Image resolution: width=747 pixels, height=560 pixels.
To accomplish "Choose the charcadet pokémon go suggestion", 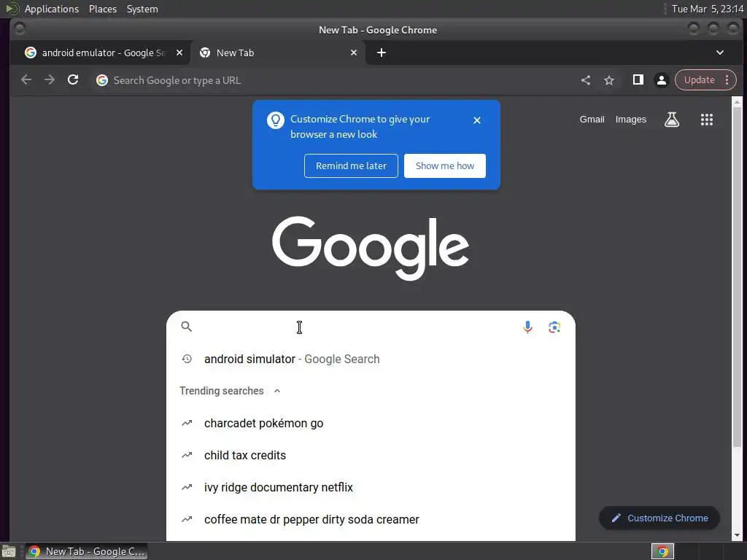I will click(x=371, y=424).
